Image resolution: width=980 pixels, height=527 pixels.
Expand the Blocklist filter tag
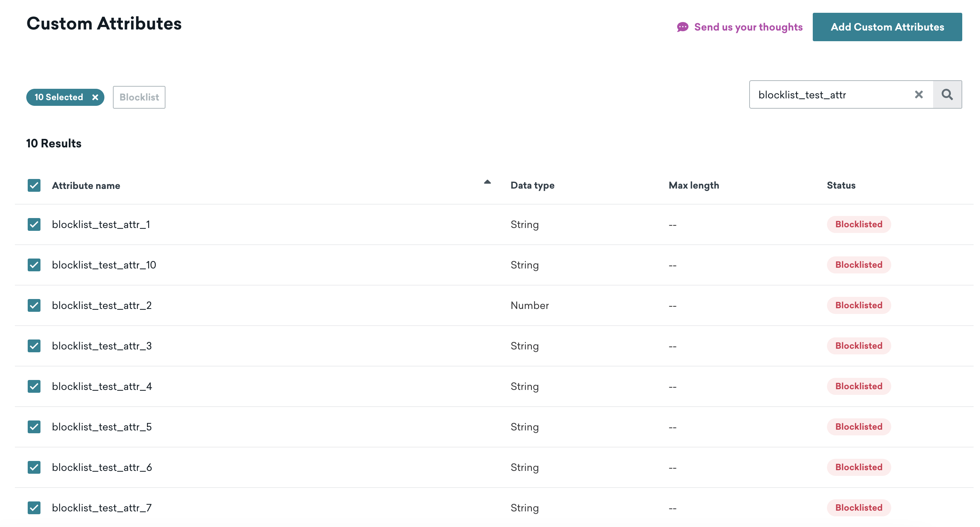(x=139, y=97)
